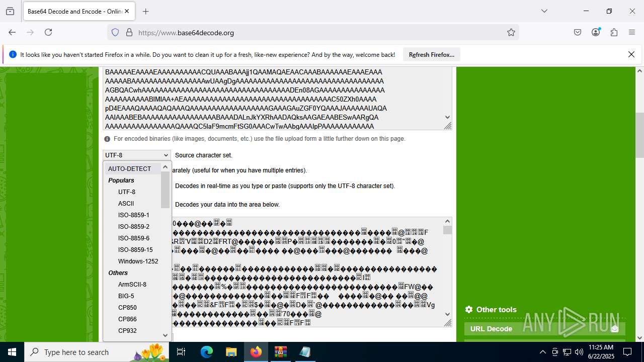Open Windows Start menu
The image size is (644, 362).
[x=12, y=352]
